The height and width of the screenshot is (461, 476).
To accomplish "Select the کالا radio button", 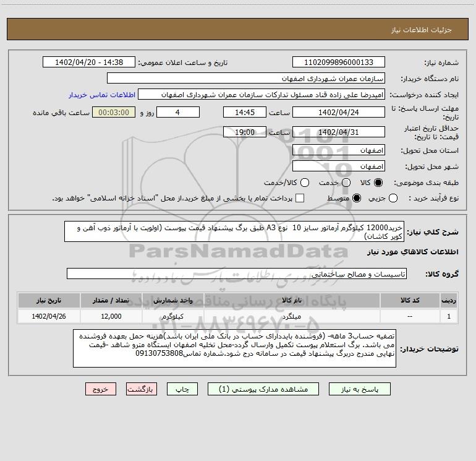I will coord(378,183).
